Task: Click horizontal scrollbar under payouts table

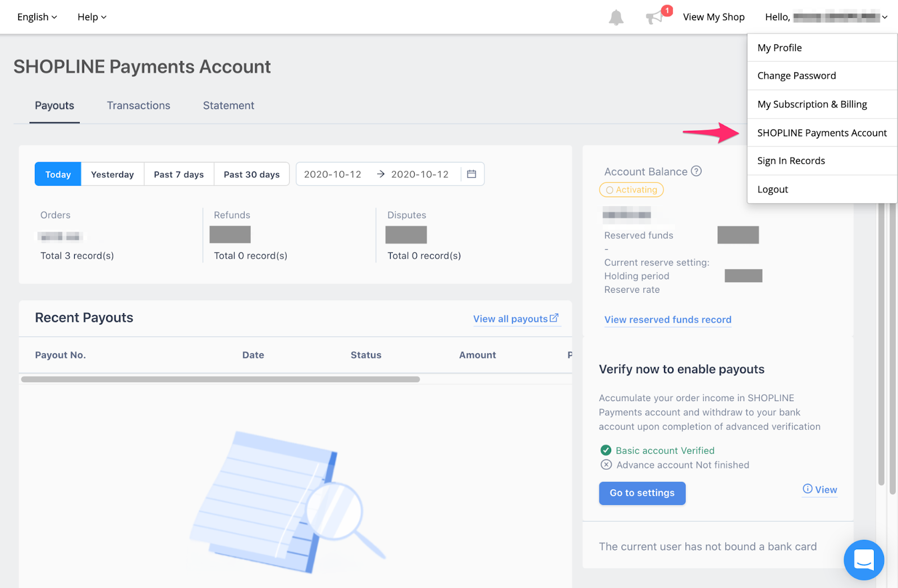Action: tap(221, 379)
